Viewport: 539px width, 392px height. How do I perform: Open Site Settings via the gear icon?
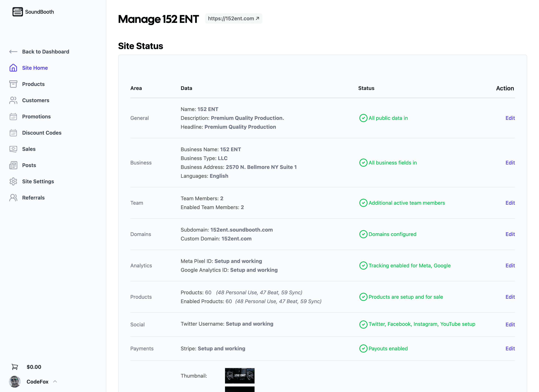click(13, 181)
